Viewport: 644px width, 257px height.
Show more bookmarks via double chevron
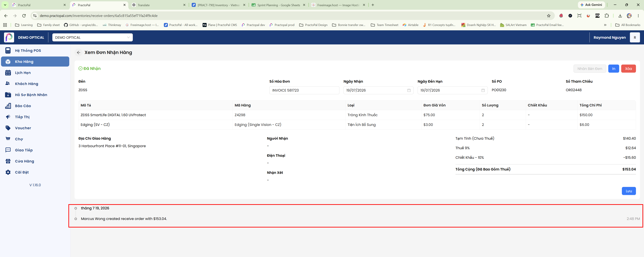pos(605,25)
